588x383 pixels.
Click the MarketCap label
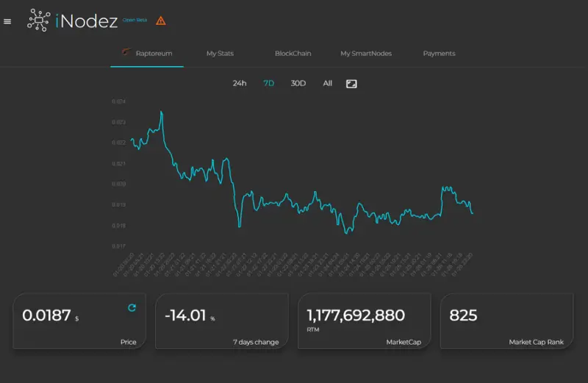coord(404,342)
